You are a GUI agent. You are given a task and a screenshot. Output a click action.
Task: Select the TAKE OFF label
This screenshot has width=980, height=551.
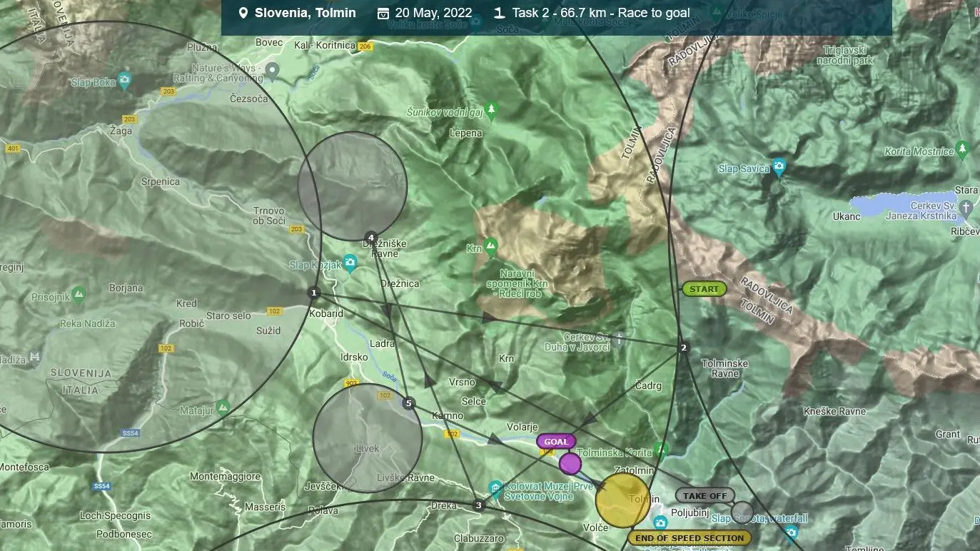pyautogui.click(x=704, y=495)
